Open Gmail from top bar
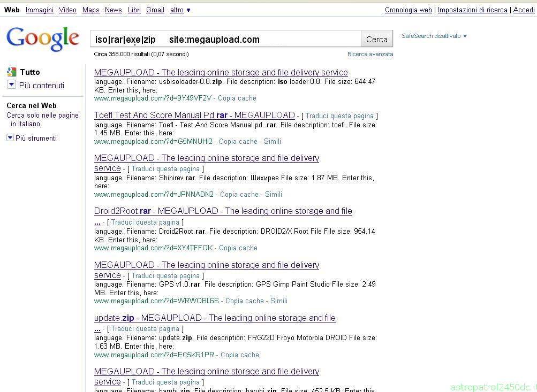Screen dimensions: 537x392 [155, 10]
